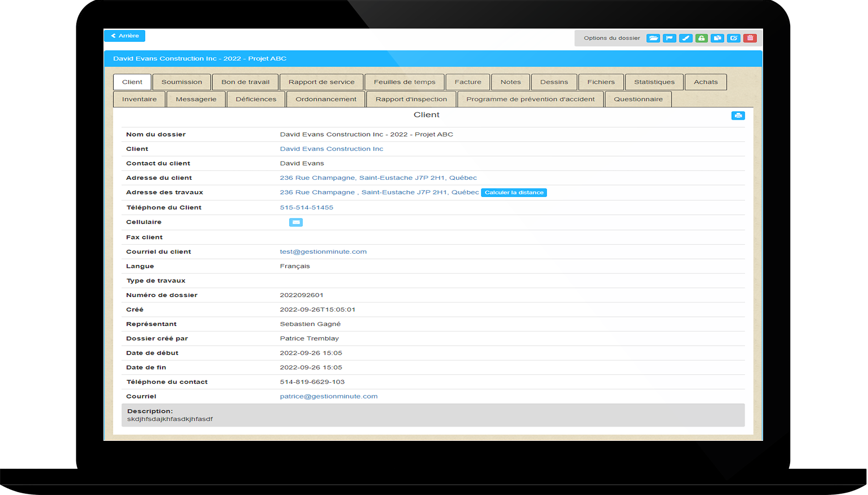Go to the Rapport d'inspection tab
868x495 pixels.
tap(411, 99)
